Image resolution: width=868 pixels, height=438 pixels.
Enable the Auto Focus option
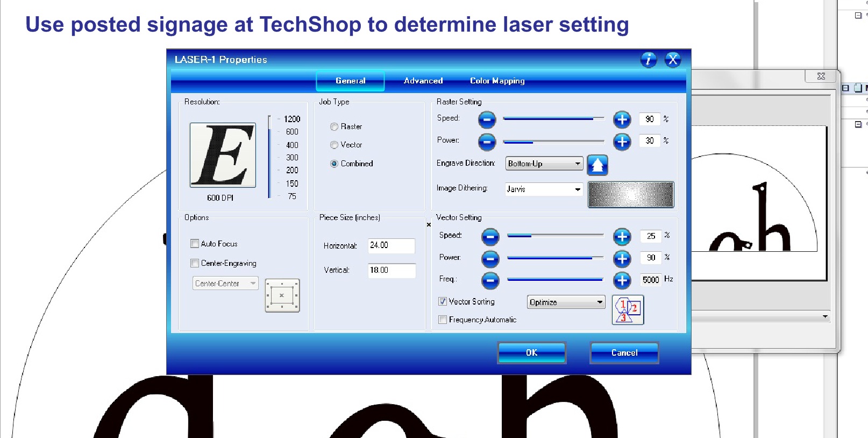tap(195, 244)
